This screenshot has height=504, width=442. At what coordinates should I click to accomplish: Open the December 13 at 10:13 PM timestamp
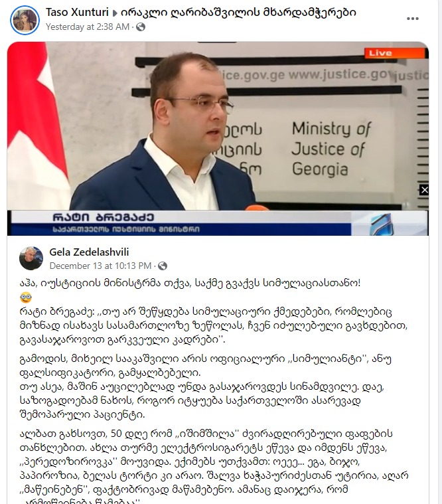click(100, 266)
